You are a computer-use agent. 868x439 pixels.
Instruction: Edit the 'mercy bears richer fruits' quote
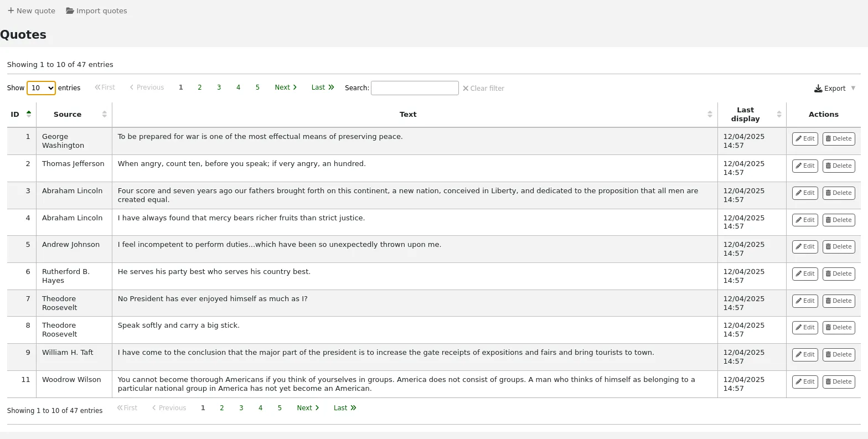point(805,220)
